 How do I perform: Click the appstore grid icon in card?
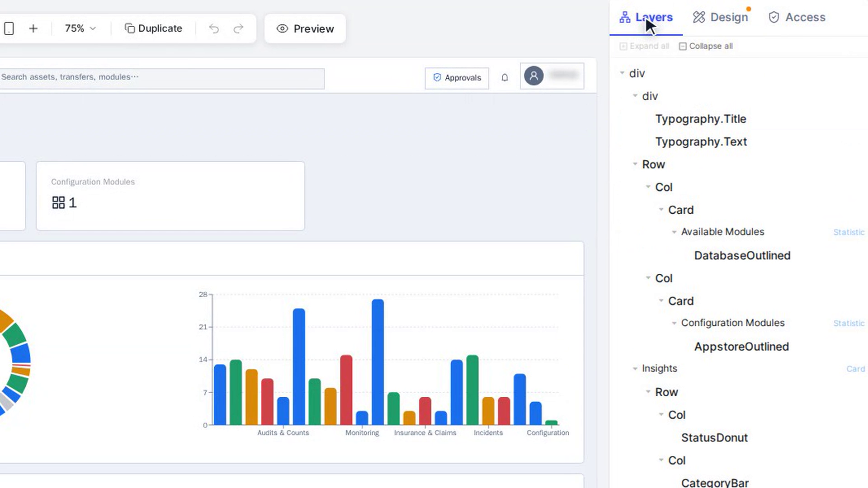coord(58,202)
